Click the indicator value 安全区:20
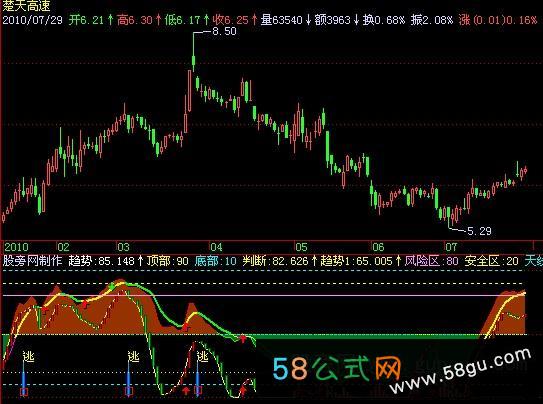The height and width of the screenshot is (404, 543). [x=492, y=261]
